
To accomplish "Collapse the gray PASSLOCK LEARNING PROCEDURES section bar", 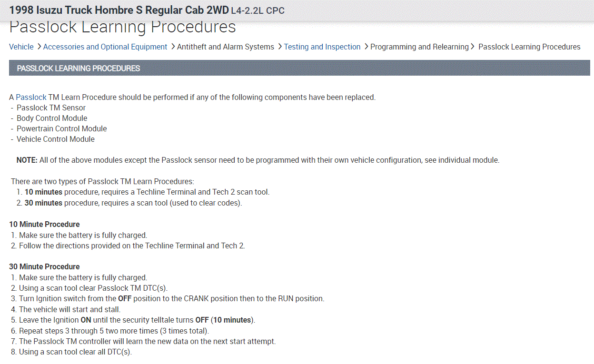I will [299, 68].
